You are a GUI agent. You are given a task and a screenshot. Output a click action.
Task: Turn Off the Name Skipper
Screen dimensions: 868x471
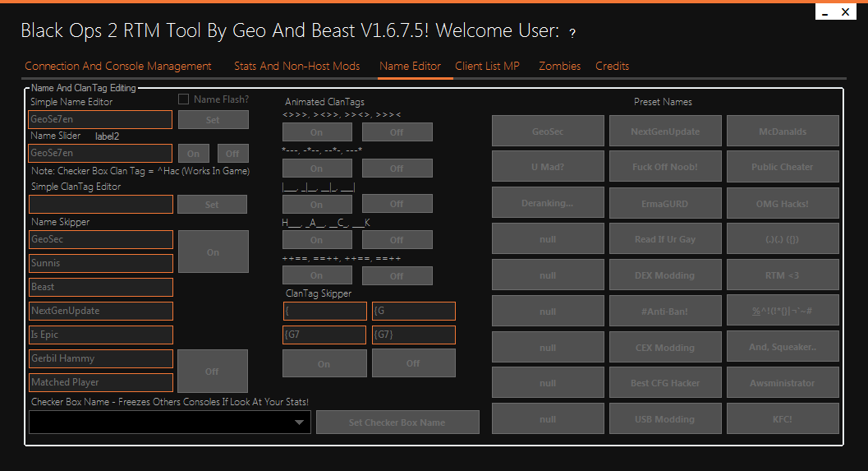point(212,371)
